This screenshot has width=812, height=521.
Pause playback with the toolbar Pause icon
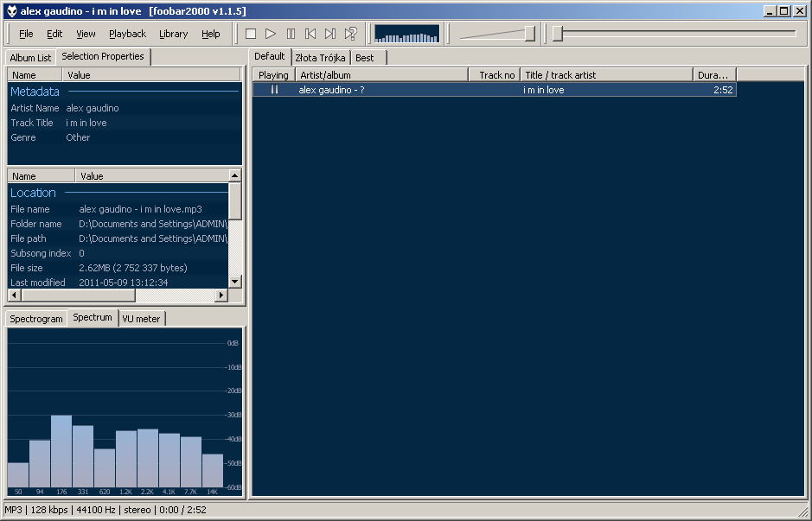coord(291,34)
